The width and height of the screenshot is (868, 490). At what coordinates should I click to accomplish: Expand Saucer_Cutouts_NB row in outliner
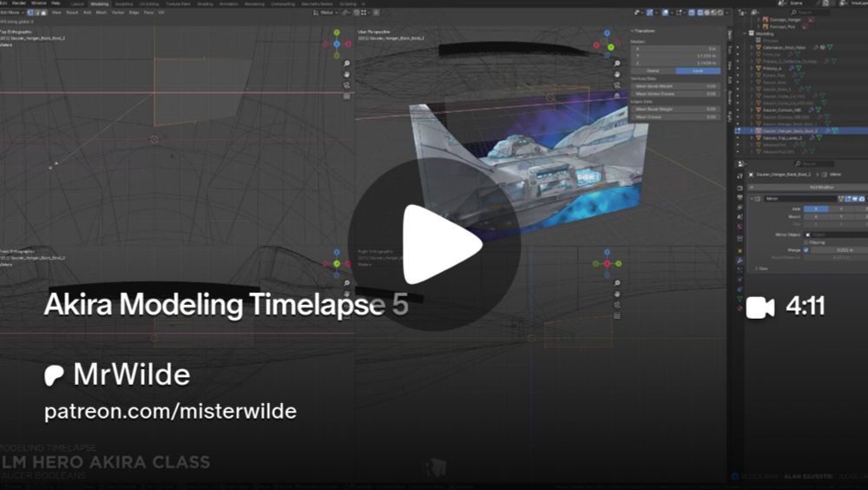(x=752, y=109)
